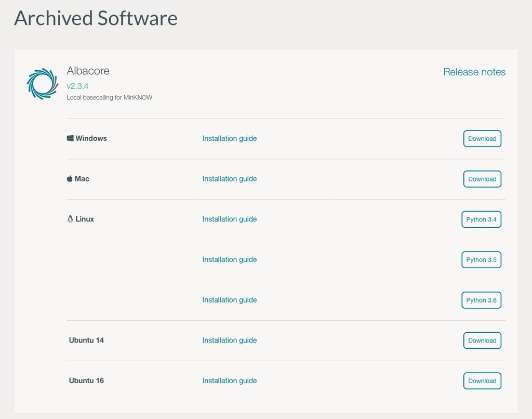Open the Mac Installation guide

point(229,179)
